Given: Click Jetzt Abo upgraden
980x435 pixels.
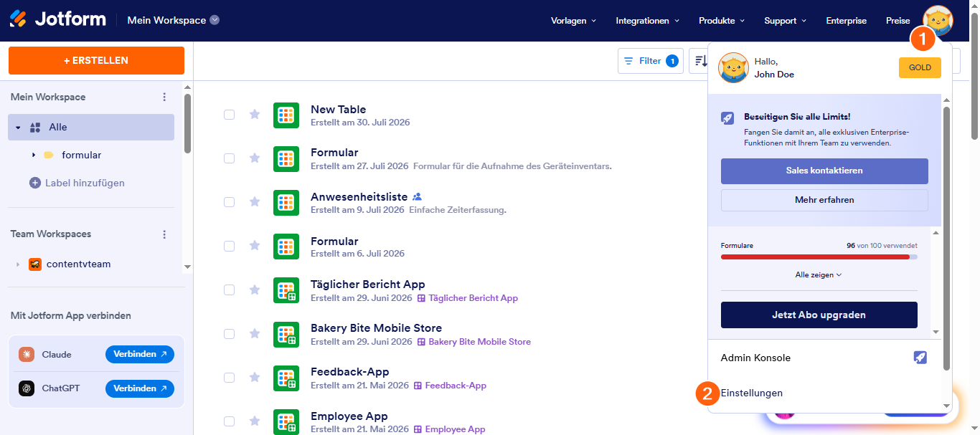Looking at the screenshot, I should [x=819, y=315].
